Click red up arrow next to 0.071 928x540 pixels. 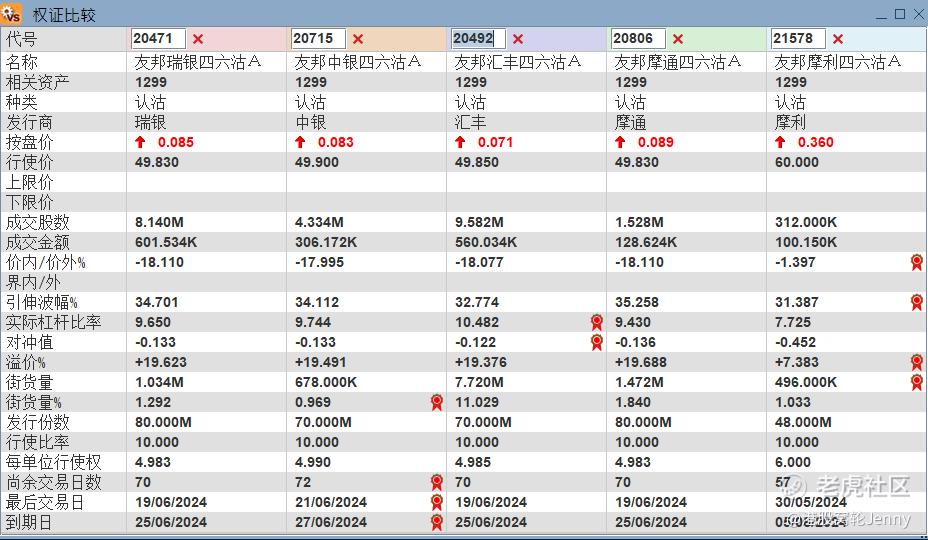pyautogui.click(x=460, y=142)
